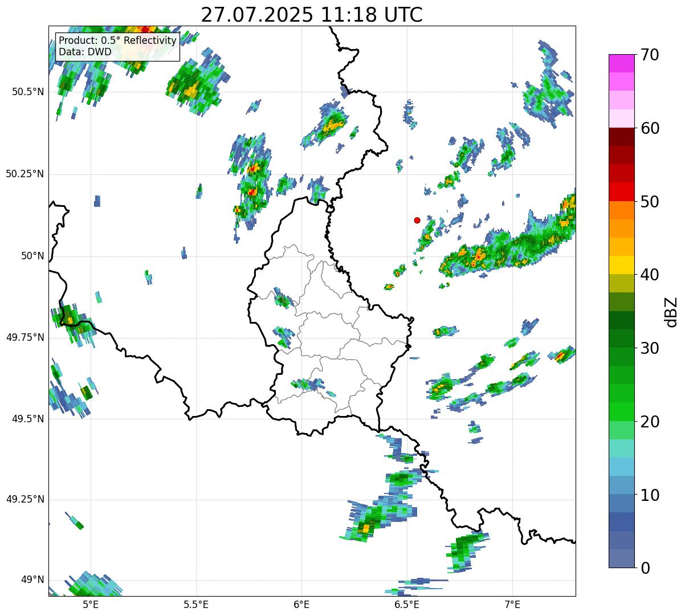Click the colorbar tick label 20

[x=649, y=422]
